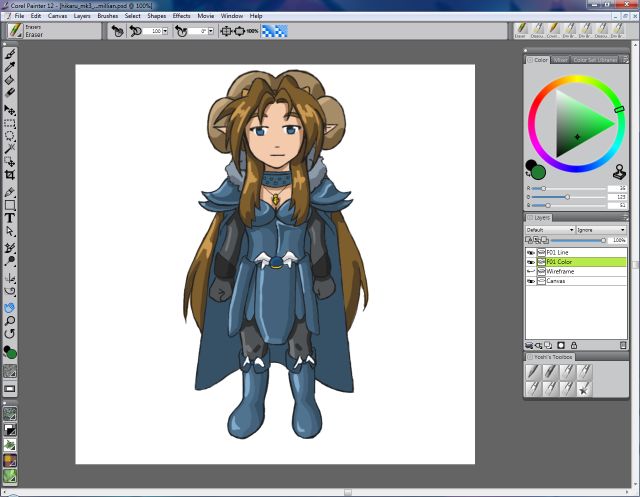Hide the F01 Color layer
Screen dimensions: 640x497
(x=531, y=262)
